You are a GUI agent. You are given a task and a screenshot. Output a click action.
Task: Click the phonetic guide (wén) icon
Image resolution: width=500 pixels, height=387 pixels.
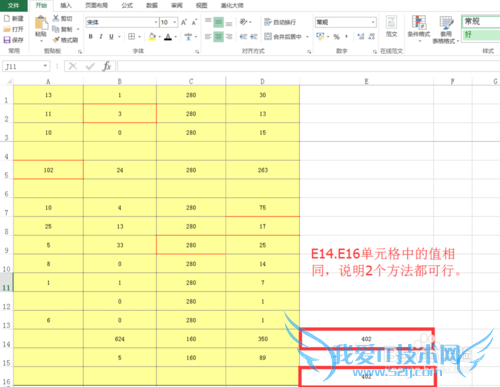[x=188, y=36]
